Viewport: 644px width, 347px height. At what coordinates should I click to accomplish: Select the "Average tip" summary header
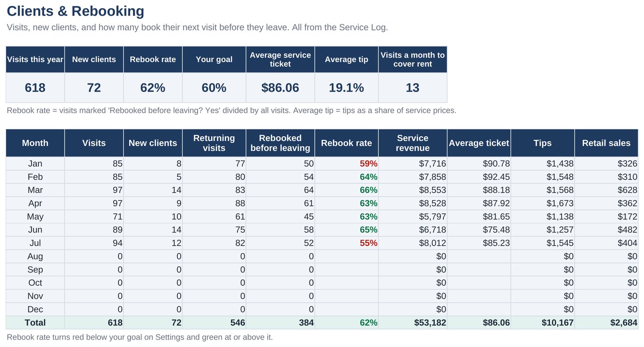[346, 59]
